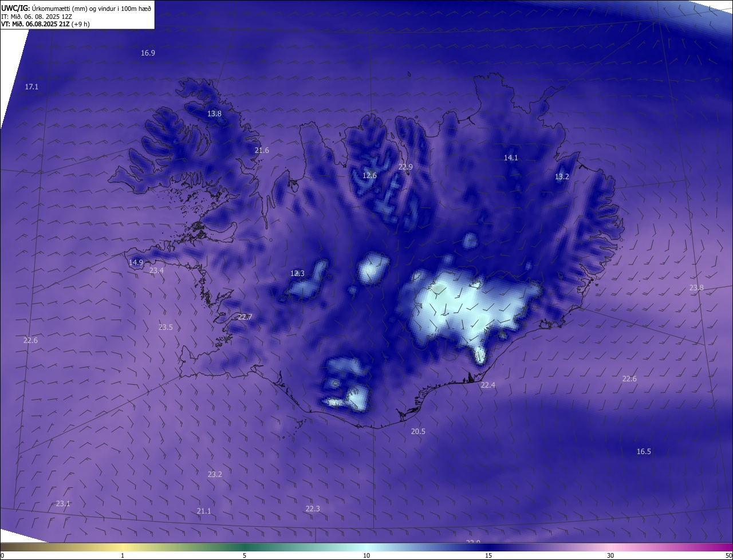Screen dimensions: 733x560
Task: Click the 13.8 value on the Westfjords
Action: click(x=214, y=113)
